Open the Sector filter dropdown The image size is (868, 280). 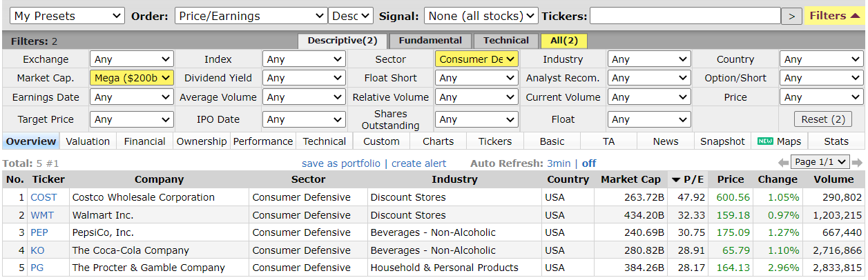(476, 59)
